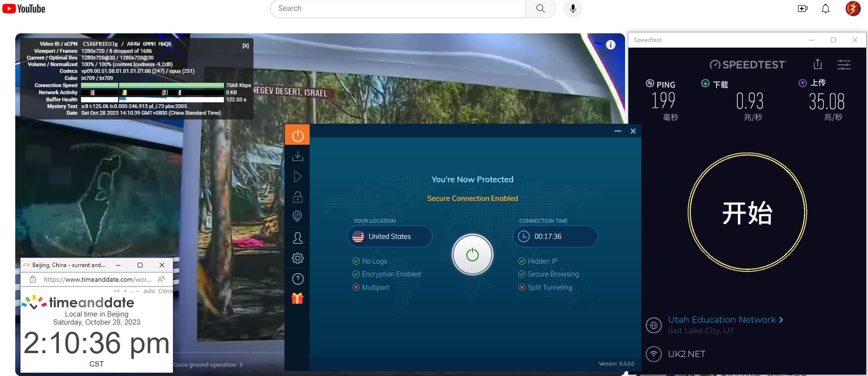The height and width of the screenshot is (376, 868).
Task: Expand the Gaza ground operation chapter link
Action: (208, 365)
